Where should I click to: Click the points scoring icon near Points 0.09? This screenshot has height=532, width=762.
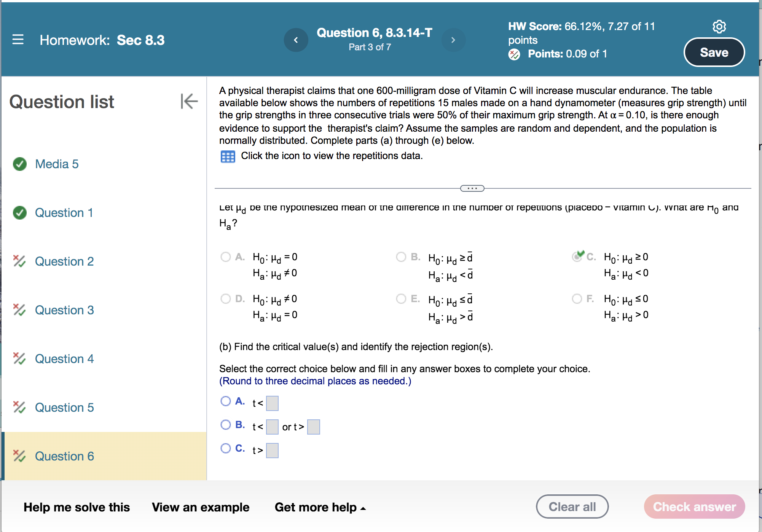tap(515, 54)
